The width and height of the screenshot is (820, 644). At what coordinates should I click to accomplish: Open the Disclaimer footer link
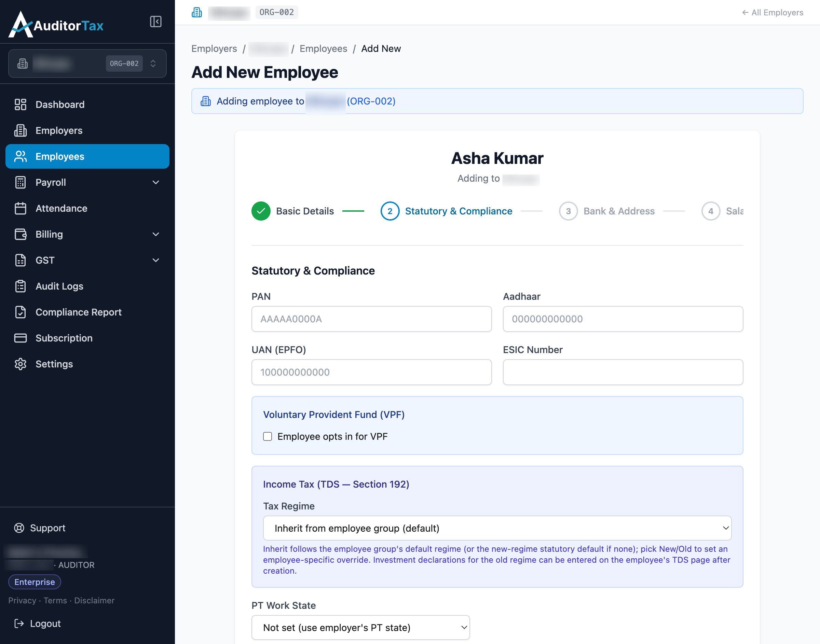point(94,601)
